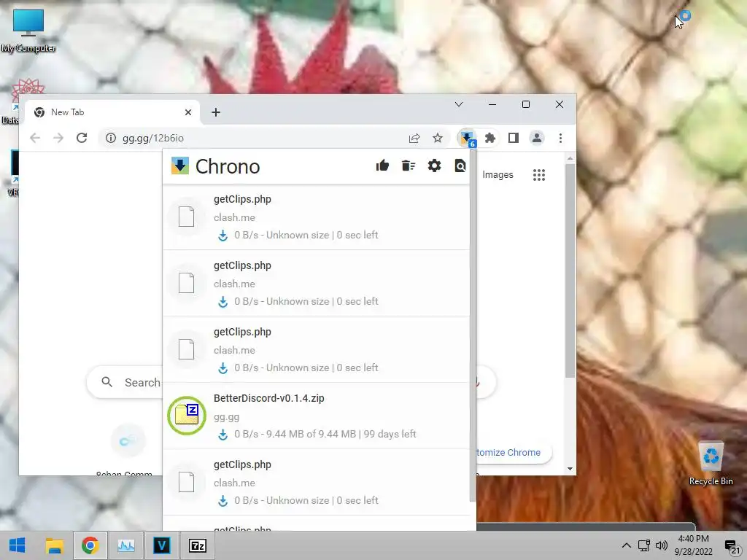Screen dimensions: 747x560
Task: Open the Chrono thumbs-up rate icon
Action: tap(382, 166)
